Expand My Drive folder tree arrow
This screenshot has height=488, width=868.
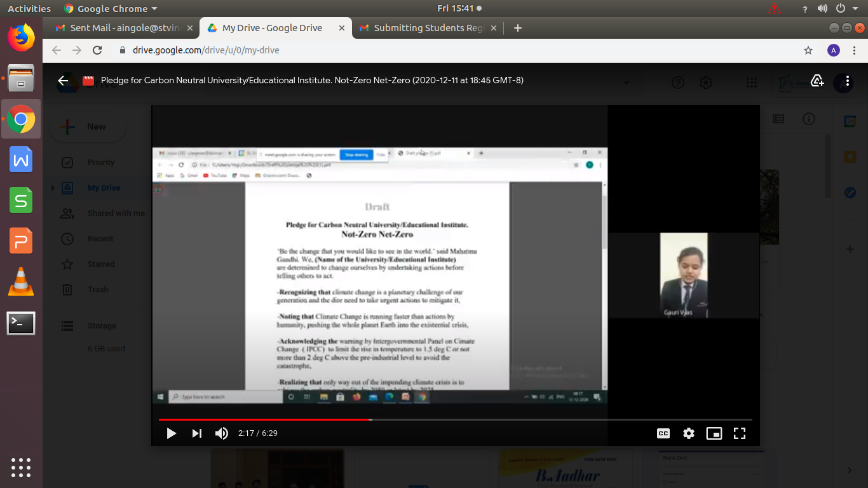pyautogui.click(x=52, y=188)
